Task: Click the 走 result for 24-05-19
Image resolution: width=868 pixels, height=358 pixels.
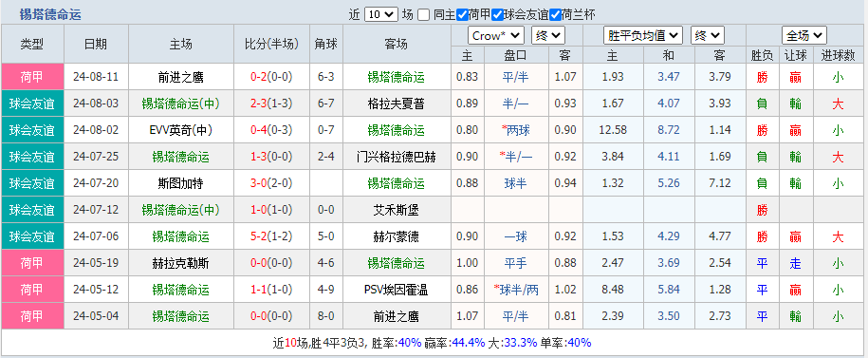Action: [x=796, y=263]
